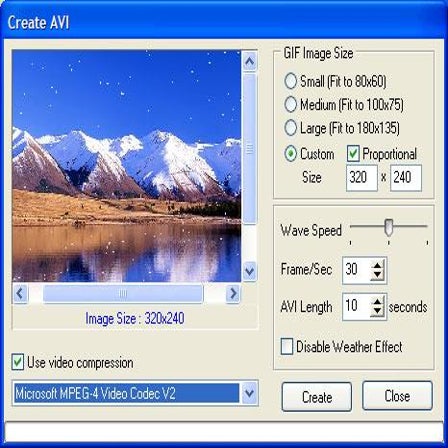The width and height of the screenshot is (448, 448).
Task: Click the preview scroll-up arrow
Action: [250, 61]
